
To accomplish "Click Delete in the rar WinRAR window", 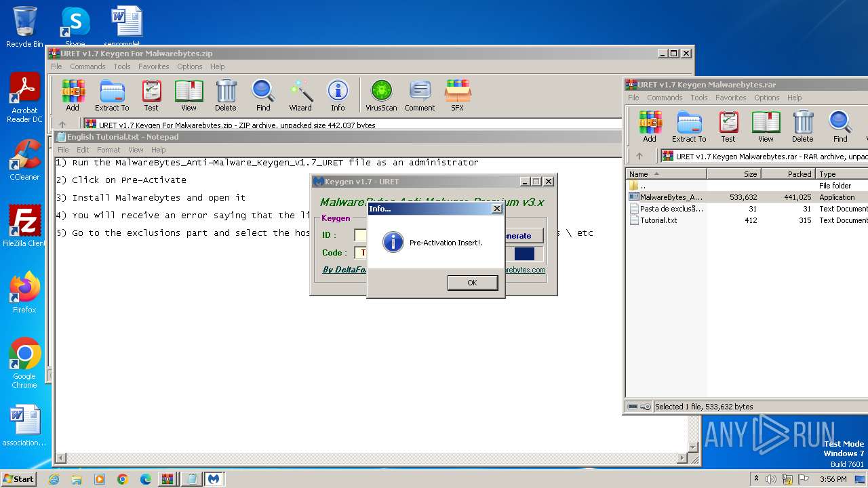I will [x=803, y=127].
